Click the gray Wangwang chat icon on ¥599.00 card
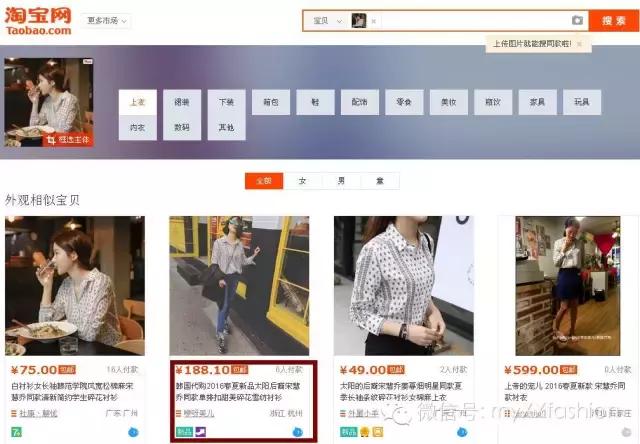The width and height of the screenshot is (640, 444). (626, 432)
